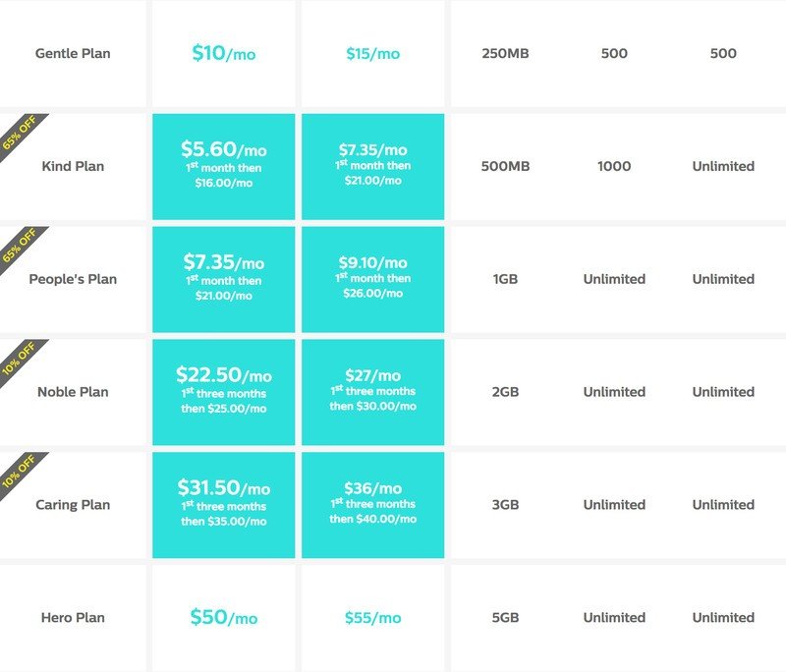Screen dimensions: 786x672
Task: Click the 10% OFF ribbon on Noble Plan
Action: pos(19,357)
